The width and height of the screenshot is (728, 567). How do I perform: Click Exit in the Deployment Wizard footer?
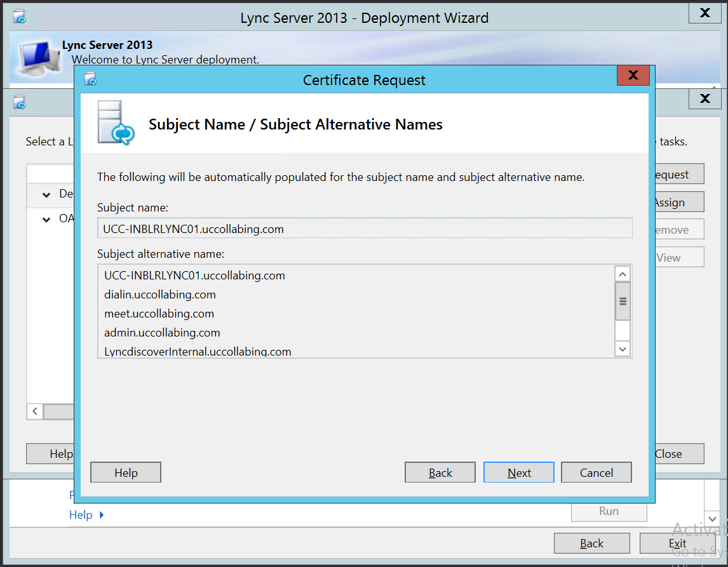[677, 543]
